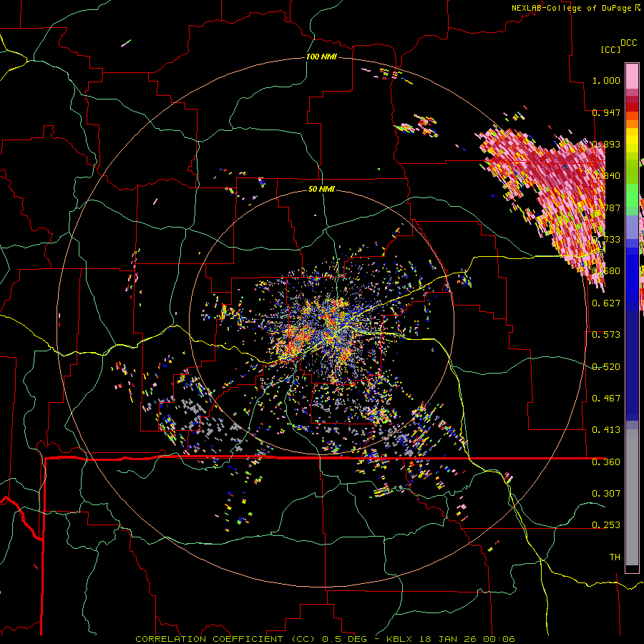
Task: Select the dark navy segment of color bar
Action: 632,366
